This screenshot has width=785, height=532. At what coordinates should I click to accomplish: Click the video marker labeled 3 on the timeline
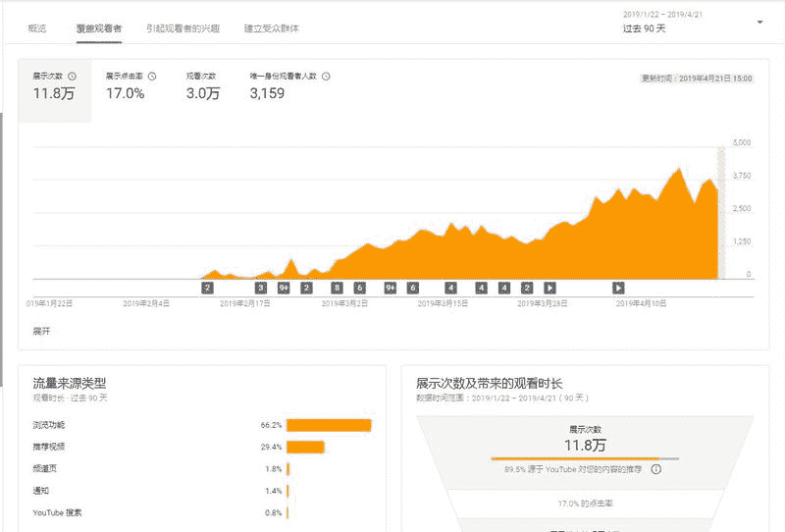[x=261, y=288]
